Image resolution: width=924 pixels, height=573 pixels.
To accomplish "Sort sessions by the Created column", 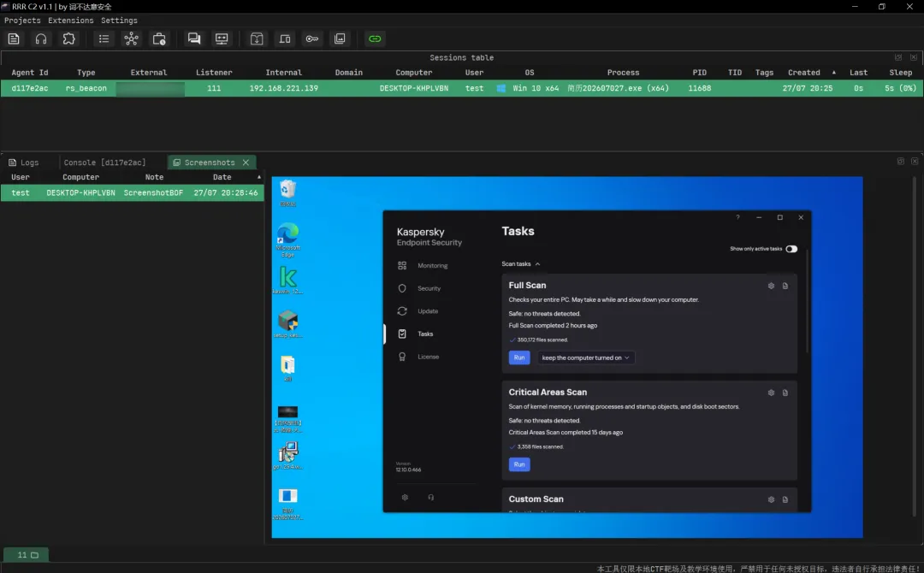I will coord(803,73).
